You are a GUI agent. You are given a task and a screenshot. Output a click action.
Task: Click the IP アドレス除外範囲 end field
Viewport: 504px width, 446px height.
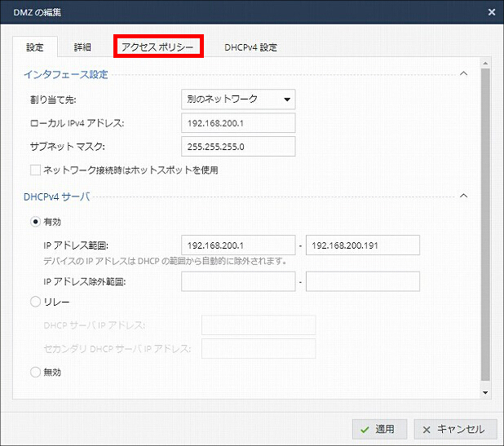click(363, 281)
